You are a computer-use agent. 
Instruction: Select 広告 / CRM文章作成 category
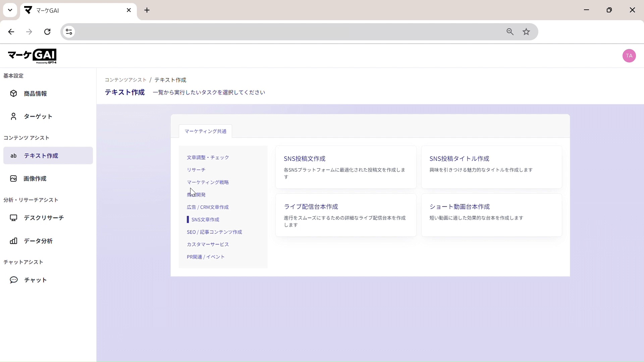207,207
